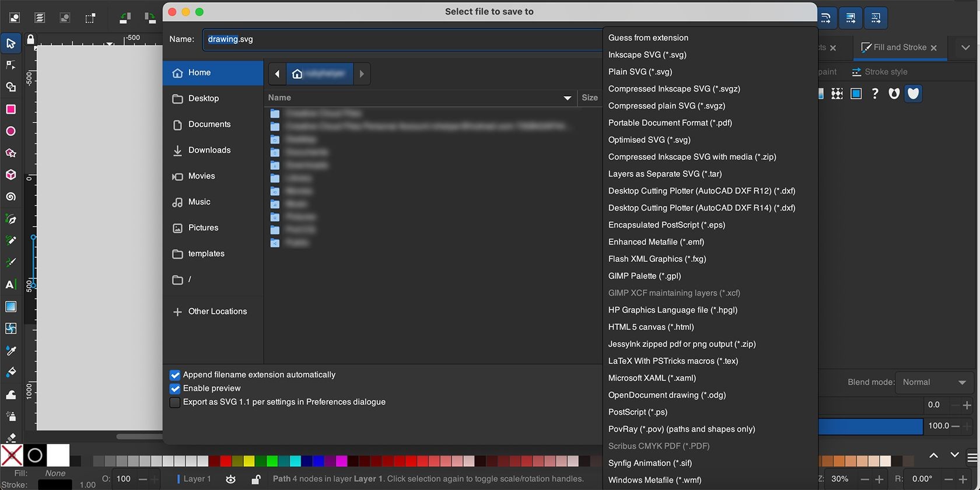Switch to the Stroke style tab
This screenshot has height=490, width=980.
click(880, 72)
